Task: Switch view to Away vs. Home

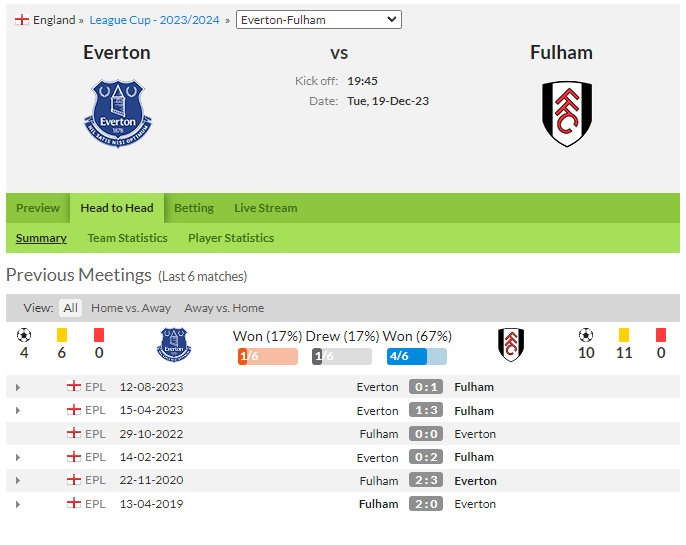Action: click(224, 308)
